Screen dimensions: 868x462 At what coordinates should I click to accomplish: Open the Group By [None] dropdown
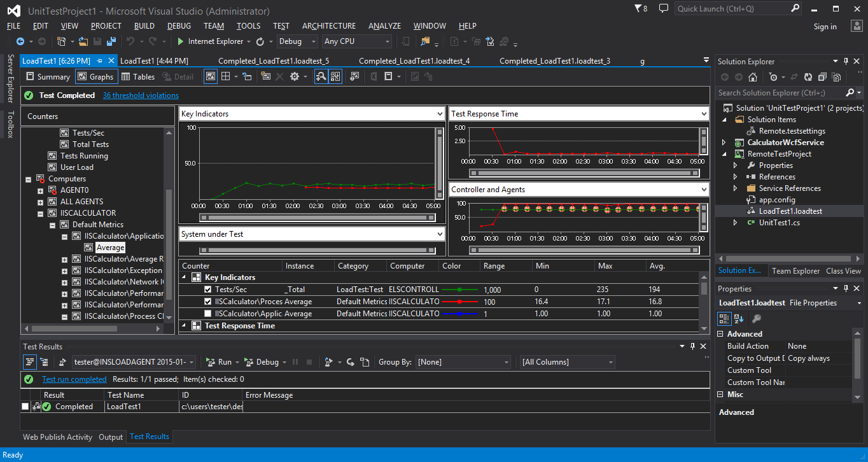click(x=463, y=362)
